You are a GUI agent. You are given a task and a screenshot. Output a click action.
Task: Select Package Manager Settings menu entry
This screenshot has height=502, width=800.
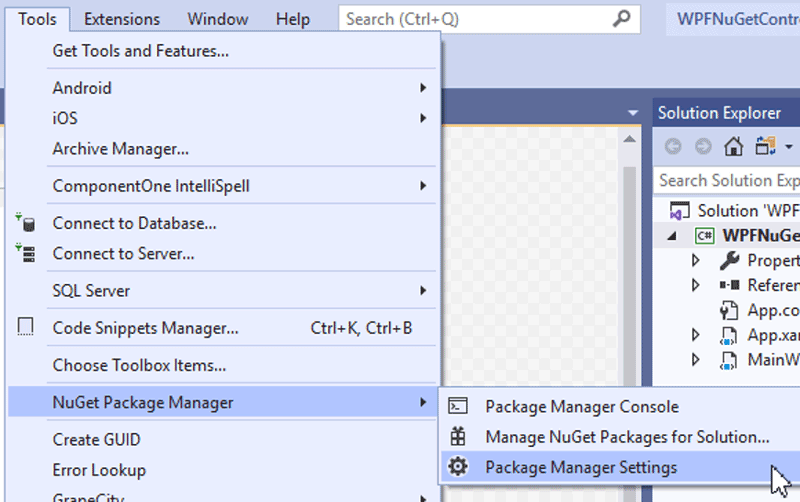pyautogui.click(x=581, y=467)
